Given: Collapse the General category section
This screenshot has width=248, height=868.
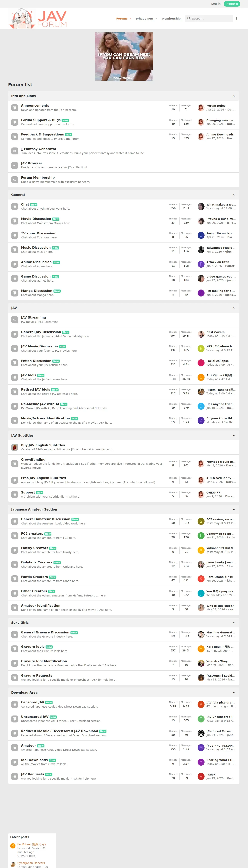Looking at the screenshot, I should coord(234,195).
